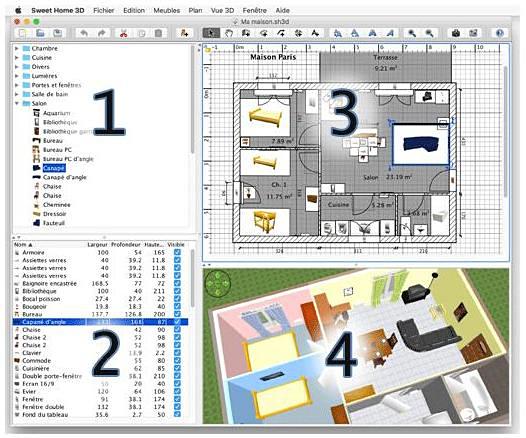Select the Create walls tool
Image resolution: width=526 pixels, height=438 pixels.
[246, 33]
